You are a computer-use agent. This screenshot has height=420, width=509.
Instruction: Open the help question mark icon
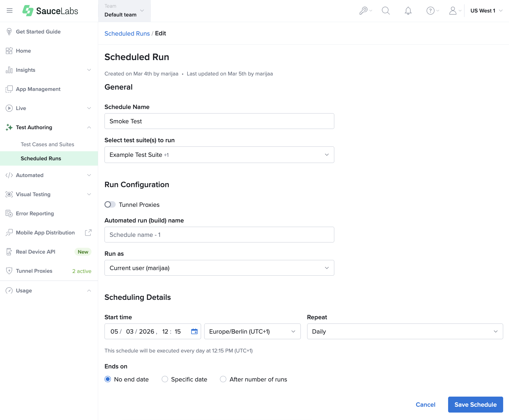tap(430, 11)
